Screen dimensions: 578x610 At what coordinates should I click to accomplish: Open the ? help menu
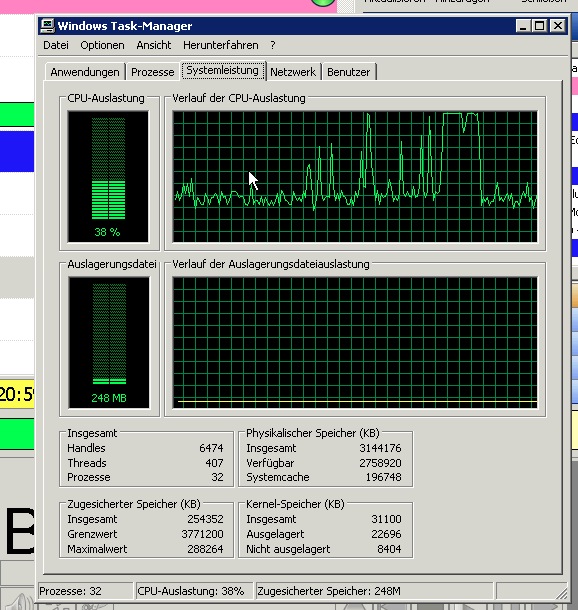click(x=273, y=45)
